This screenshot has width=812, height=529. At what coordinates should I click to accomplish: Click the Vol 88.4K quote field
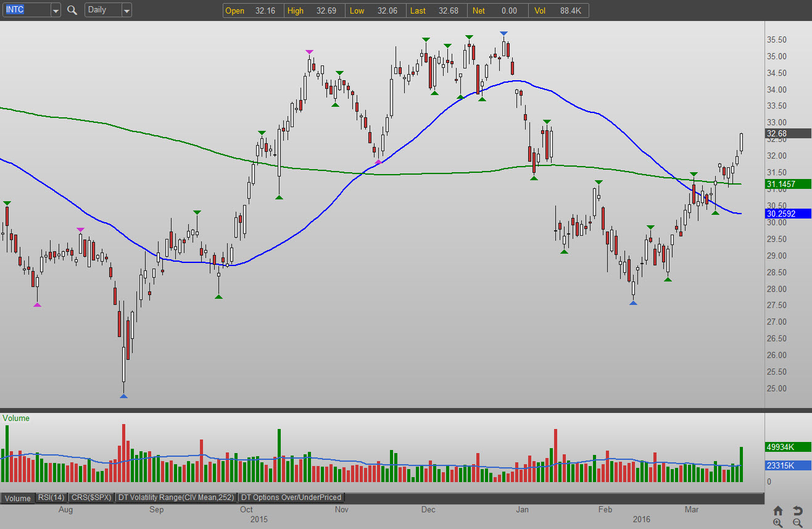click(x=560, y=10)
